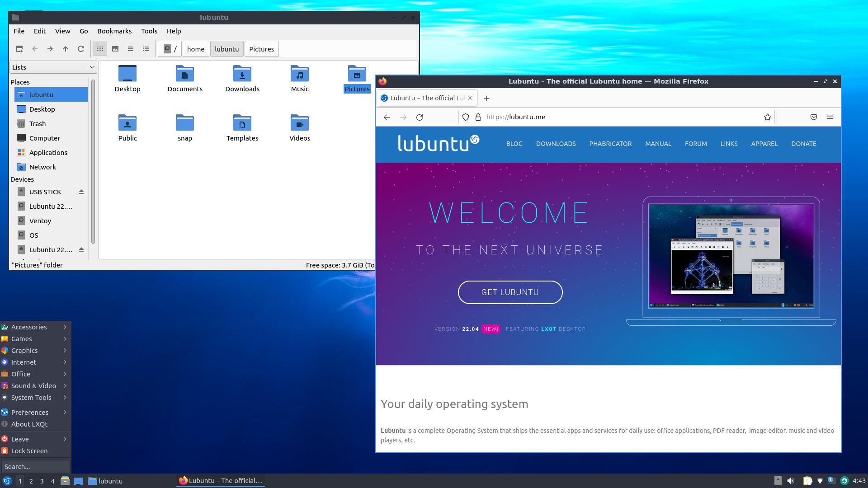The image size is (868, 488).
Task: Select the Documents folder icon
Action: (x=185, y=79)
